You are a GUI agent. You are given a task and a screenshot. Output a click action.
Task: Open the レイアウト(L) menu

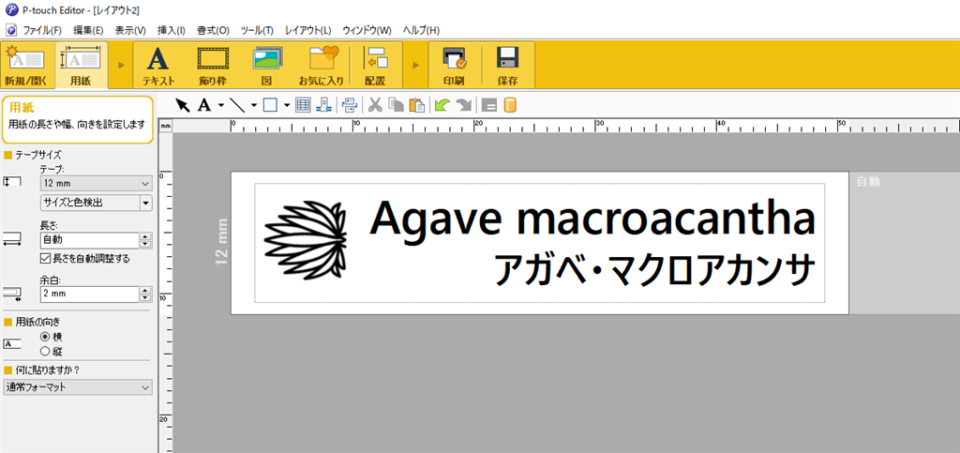pyautogui.click(x=308, y=30)
